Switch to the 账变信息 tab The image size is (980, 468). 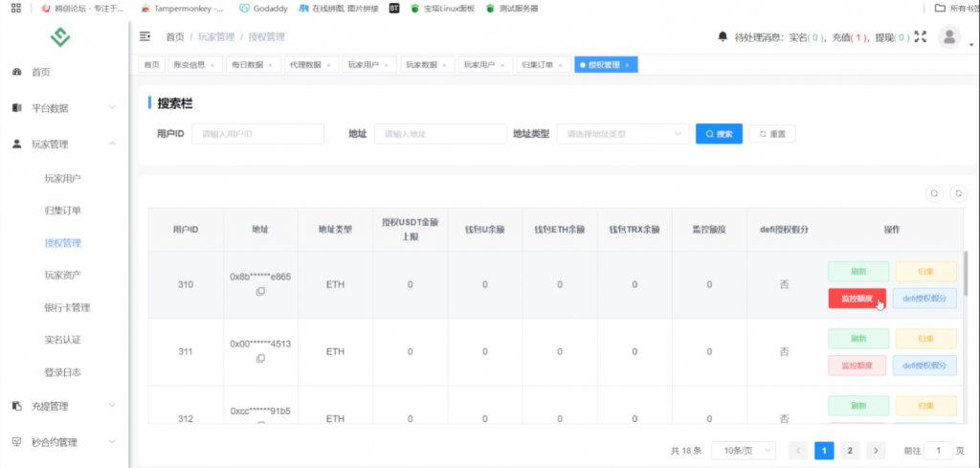[189, 65]
